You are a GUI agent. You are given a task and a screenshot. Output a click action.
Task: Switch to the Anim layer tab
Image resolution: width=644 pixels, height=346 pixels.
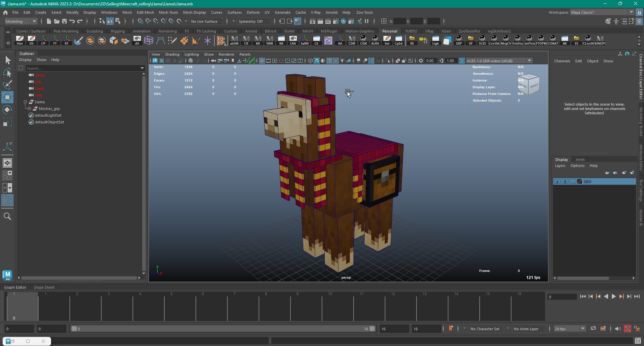pyautogui.click(x=580, y=160)
